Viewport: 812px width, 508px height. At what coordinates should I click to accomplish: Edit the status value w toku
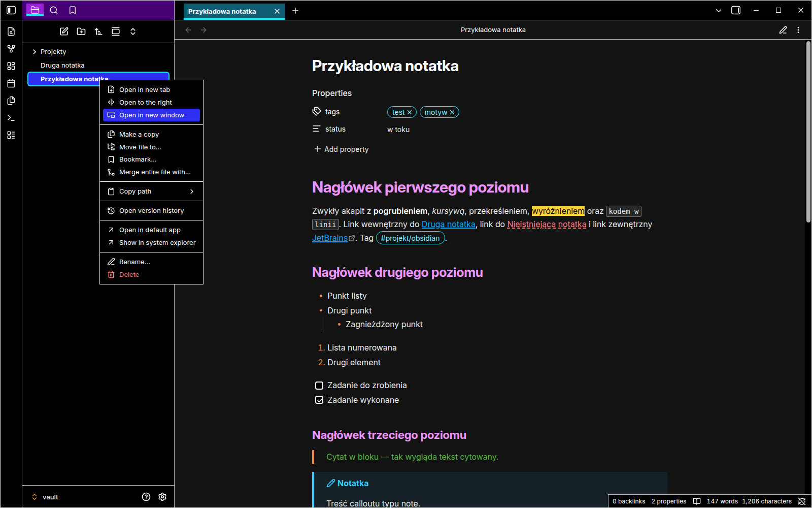[398, 130]
